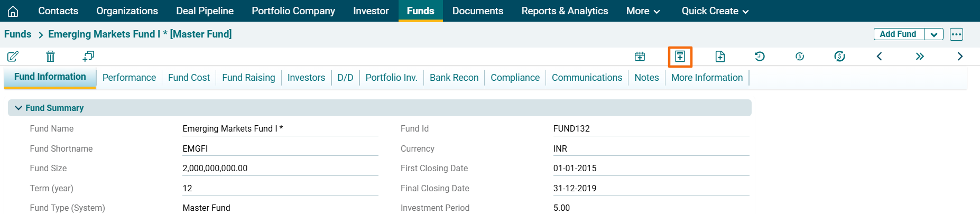Open the Bank Recon tab
Screen dimensions: 980x214
[454, 78]
